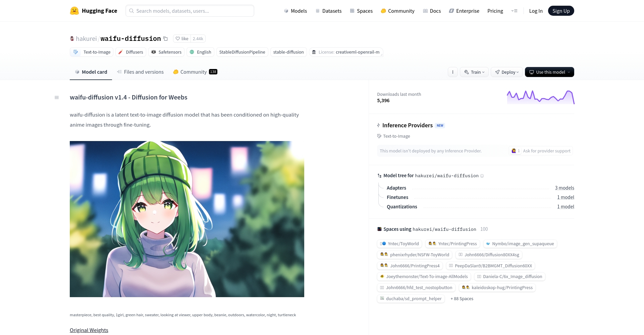The width and height of the screenshot is (644, 335).
Task: Open the table of contents icon
Action: point(57,97)
